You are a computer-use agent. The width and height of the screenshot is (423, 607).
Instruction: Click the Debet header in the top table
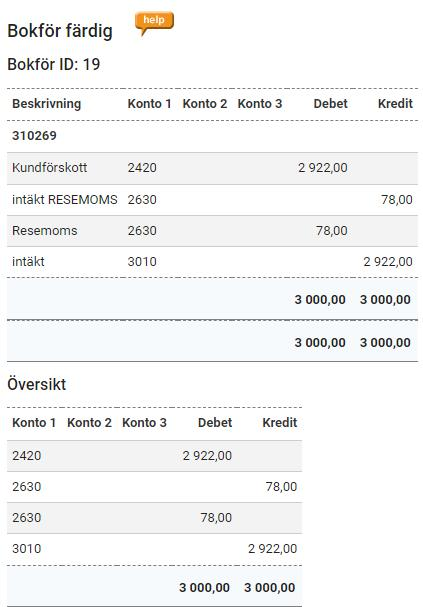(x=330, y=104)
